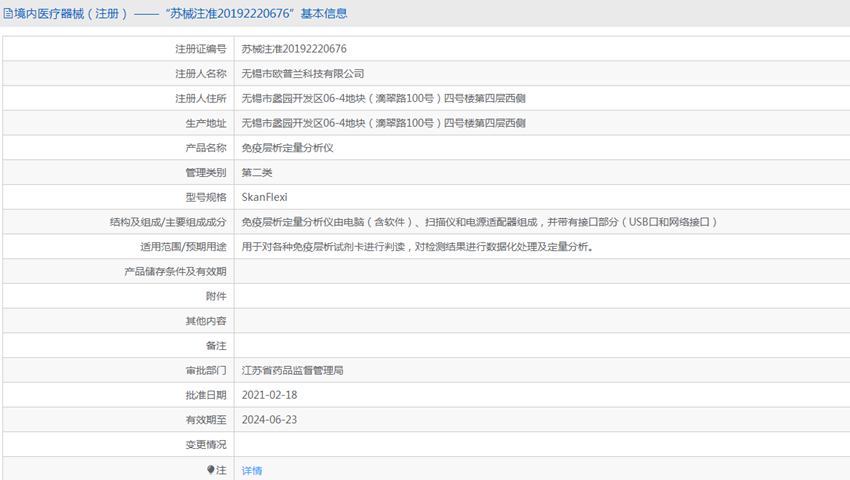Image resolution: width=850 pixels, height=480 pixels.
Task: Select product name 免疫层析定量分析仪
Action: pyautogui.click(x=287, y=148)
